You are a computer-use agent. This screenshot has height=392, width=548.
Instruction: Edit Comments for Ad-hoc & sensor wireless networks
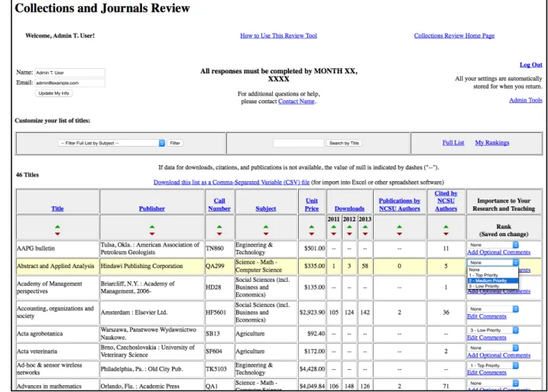click(487, 373)
